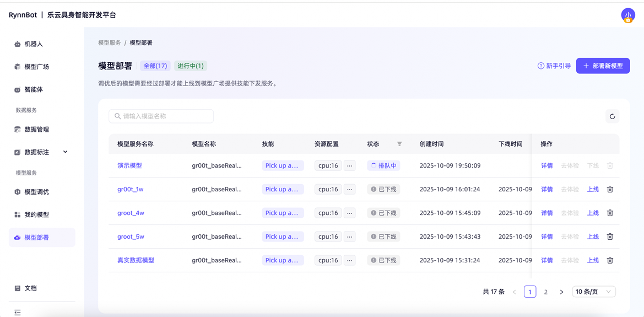View 详情 for groot_4w

(546, 213)
